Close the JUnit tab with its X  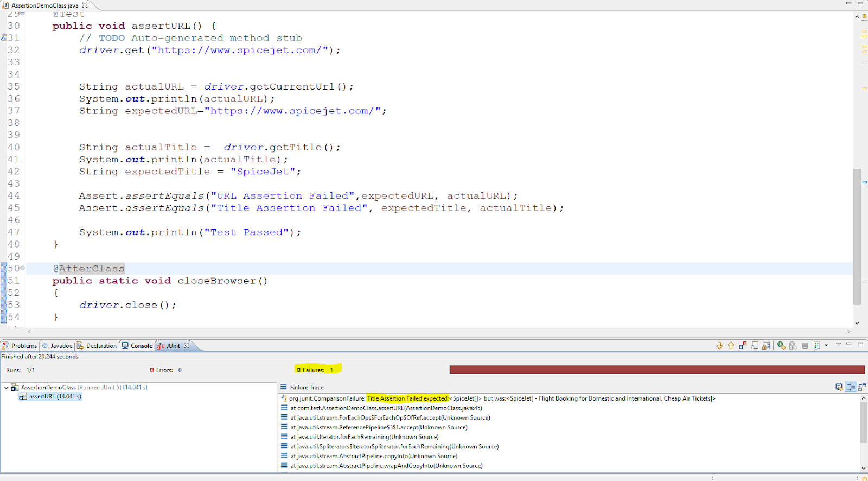click(187, 345)
